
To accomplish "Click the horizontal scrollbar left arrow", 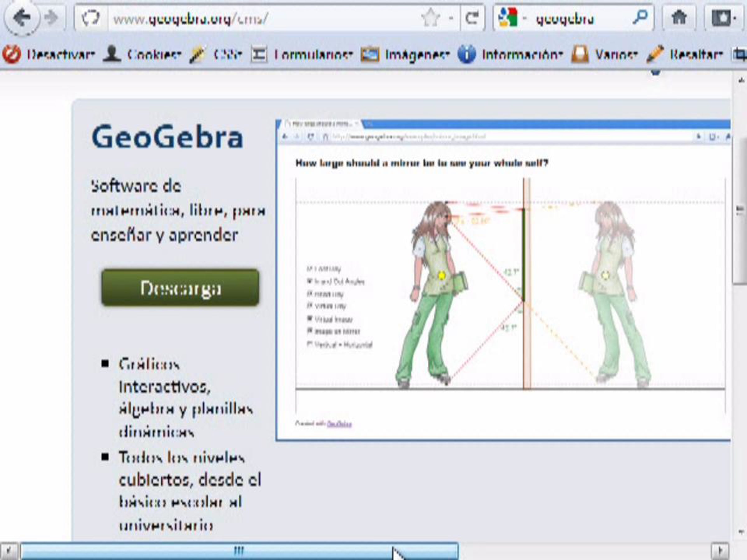I will [9, 551].
